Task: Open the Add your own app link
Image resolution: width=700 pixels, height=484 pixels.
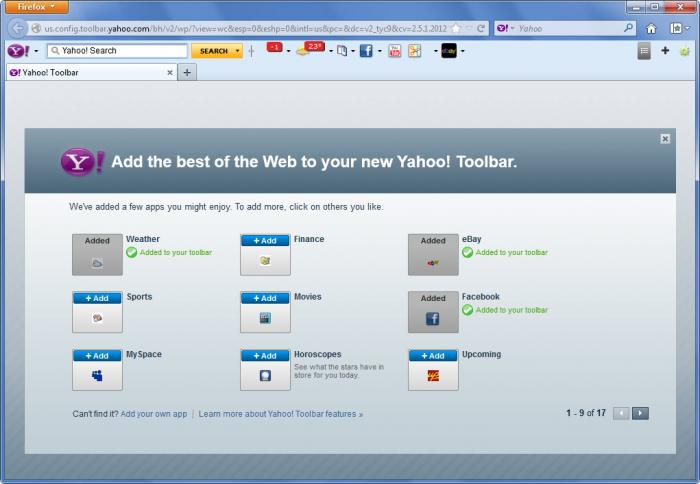Action: pos(154,413)
